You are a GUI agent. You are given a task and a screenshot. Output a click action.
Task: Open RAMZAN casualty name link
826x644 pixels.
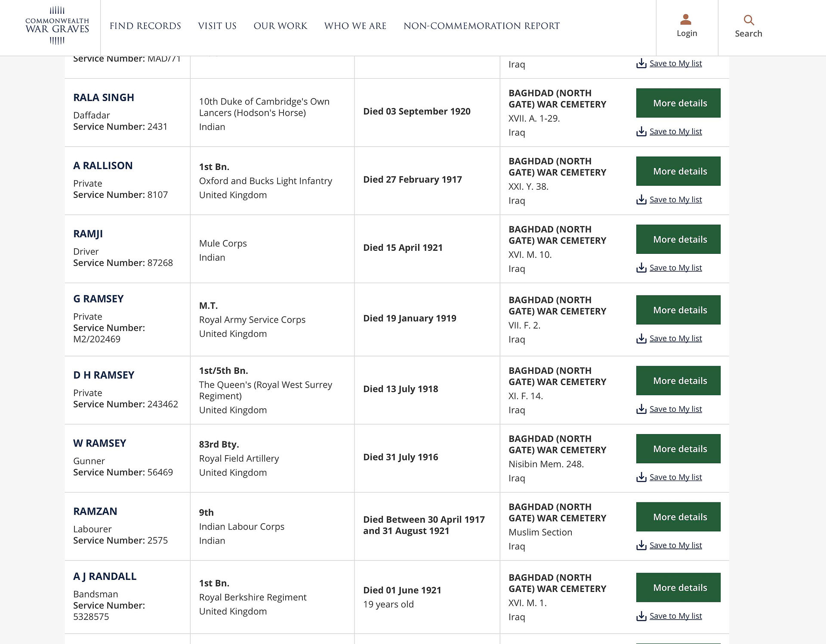tap(95, 512)
